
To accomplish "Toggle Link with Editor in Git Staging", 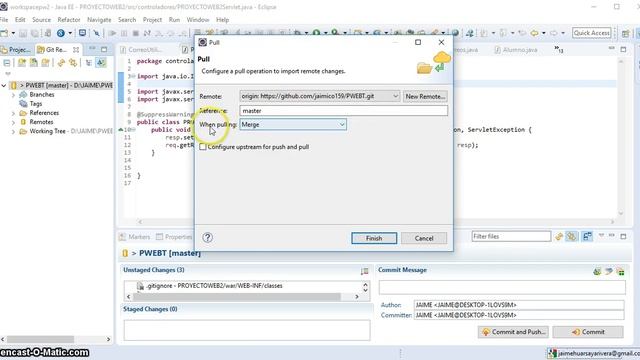I will (571, 236).
